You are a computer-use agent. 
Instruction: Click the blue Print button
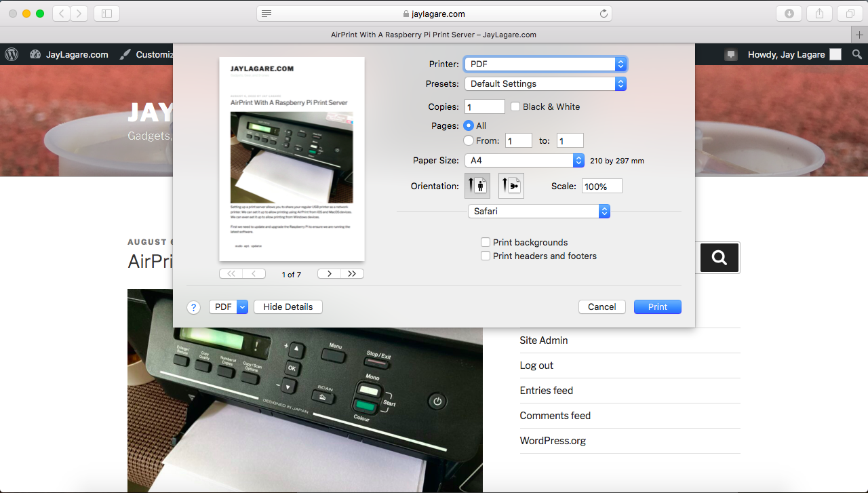658,307
